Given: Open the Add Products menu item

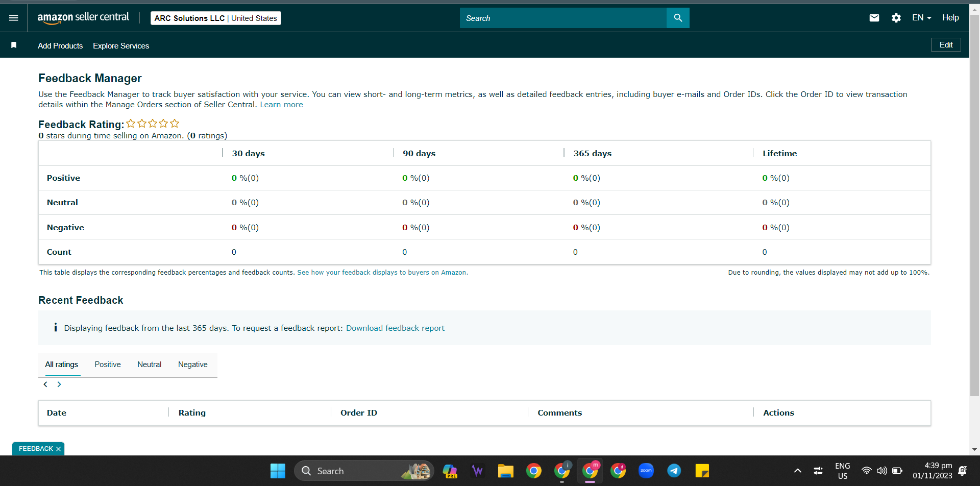Looking at the screenshot, I should coord(60,46).
